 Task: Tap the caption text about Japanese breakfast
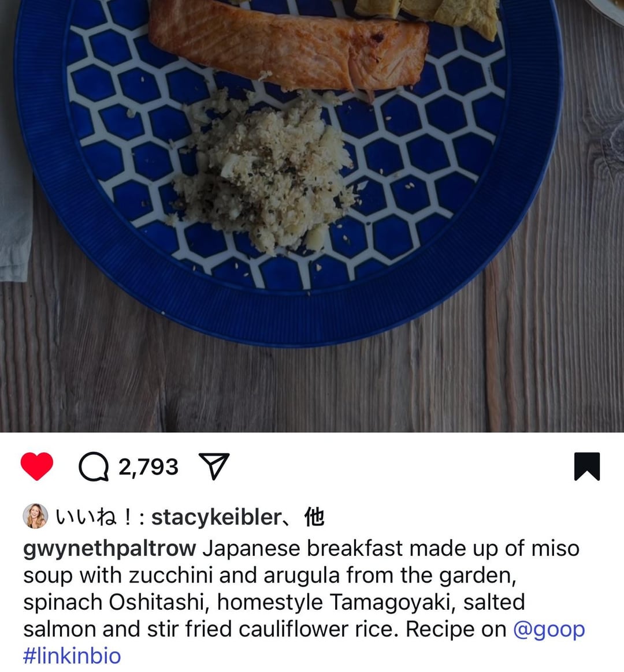304,589
